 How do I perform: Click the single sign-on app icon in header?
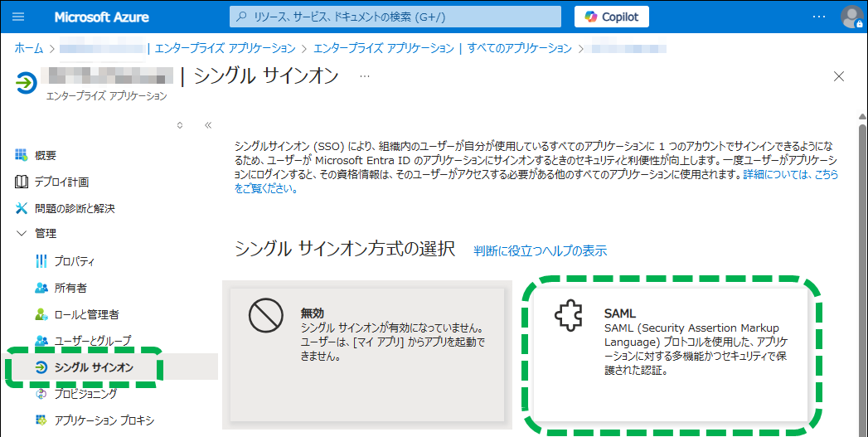(x=26, y=84)
